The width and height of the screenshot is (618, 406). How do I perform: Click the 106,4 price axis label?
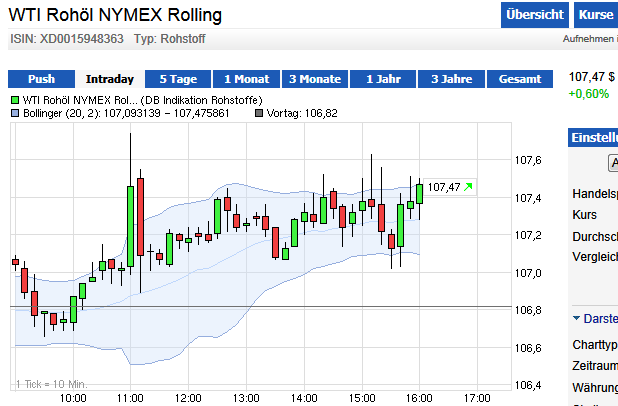pyautogui.click(x=529, y=385)
